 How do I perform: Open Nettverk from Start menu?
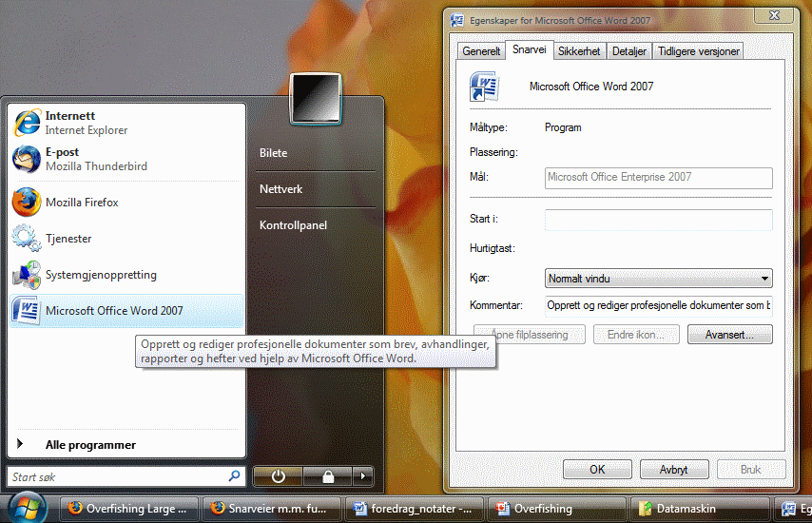tap(281, 189)
